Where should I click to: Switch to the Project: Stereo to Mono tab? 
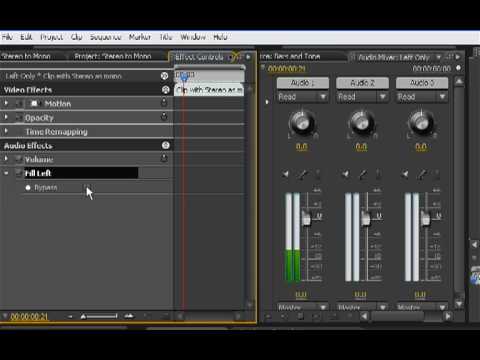click(x=113, y=56)
